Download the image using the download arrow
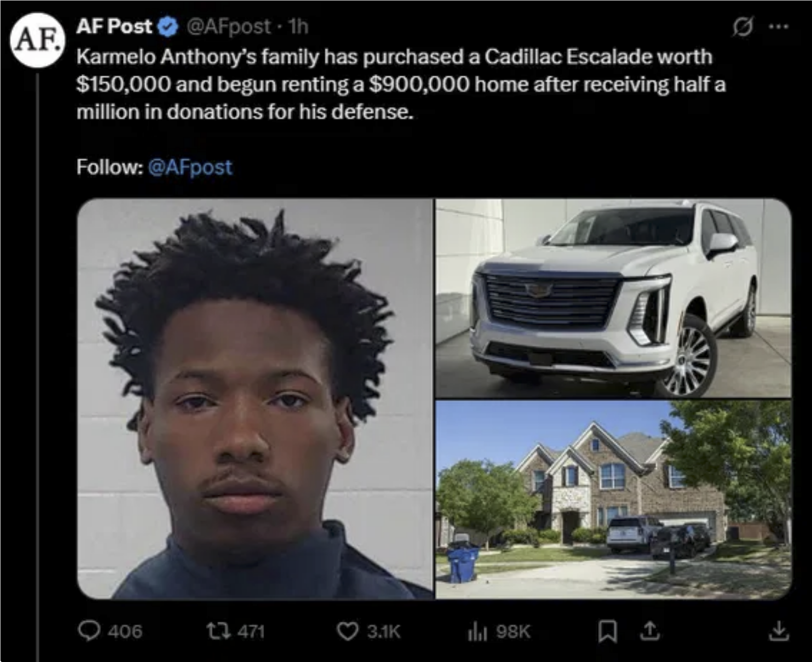This screenshot has height=662, width=812. tap(778, 631)
